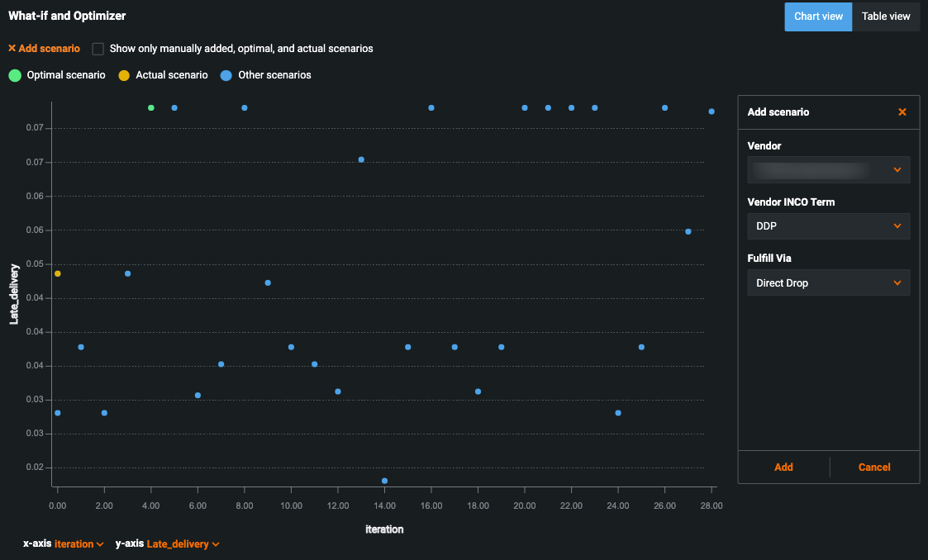Click the yellow Actual scenario legend dot
928x560 pixels.
click(x=124, y=75)
